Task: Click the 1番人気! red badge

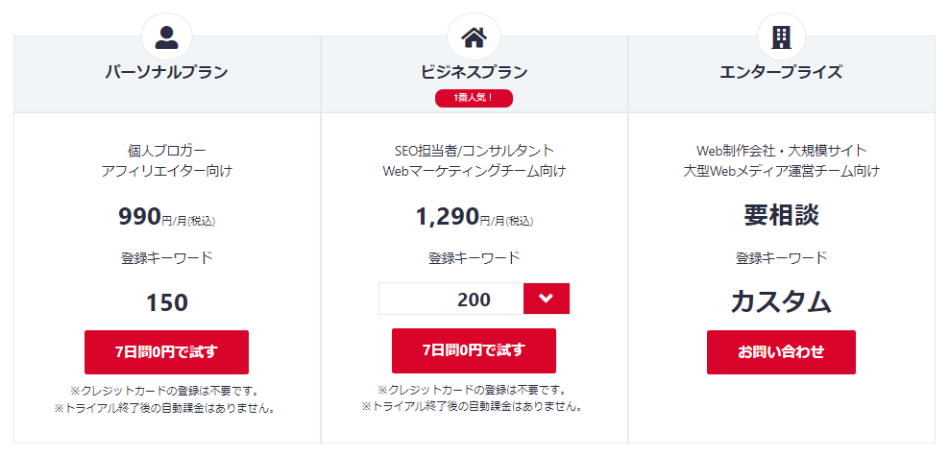Action: coord(474,98)
